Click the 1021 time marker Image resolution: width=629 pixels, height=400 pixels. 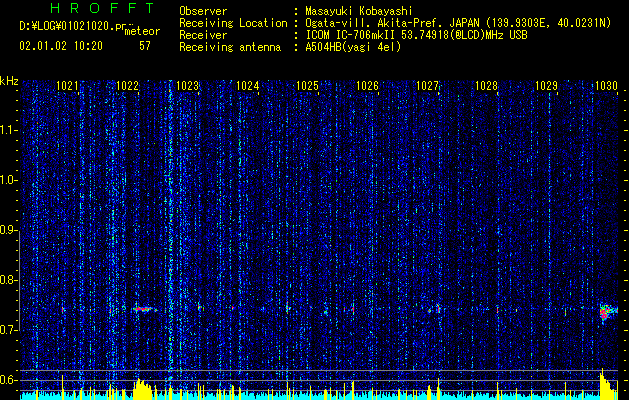tap(67, 85)
